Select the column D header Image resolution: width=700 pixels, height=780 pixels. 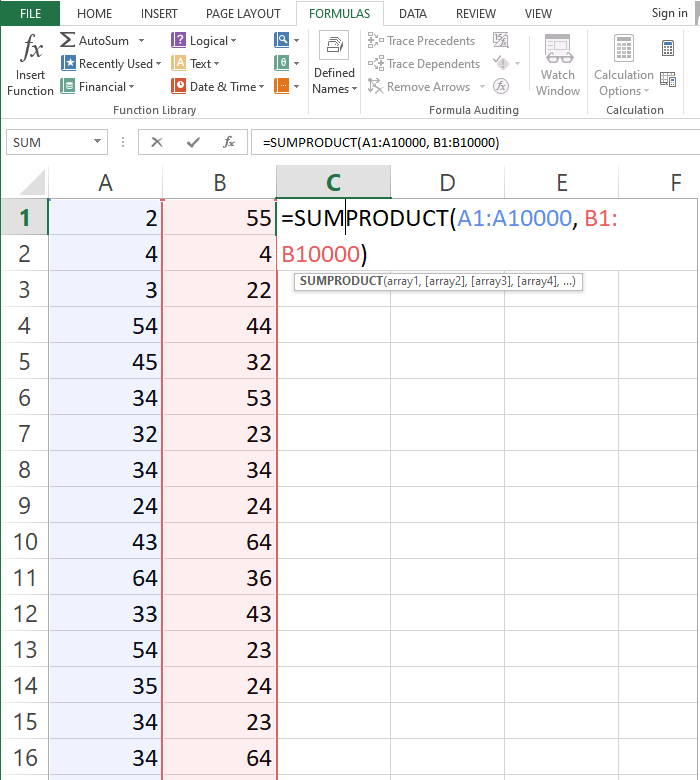click(447, 182)
